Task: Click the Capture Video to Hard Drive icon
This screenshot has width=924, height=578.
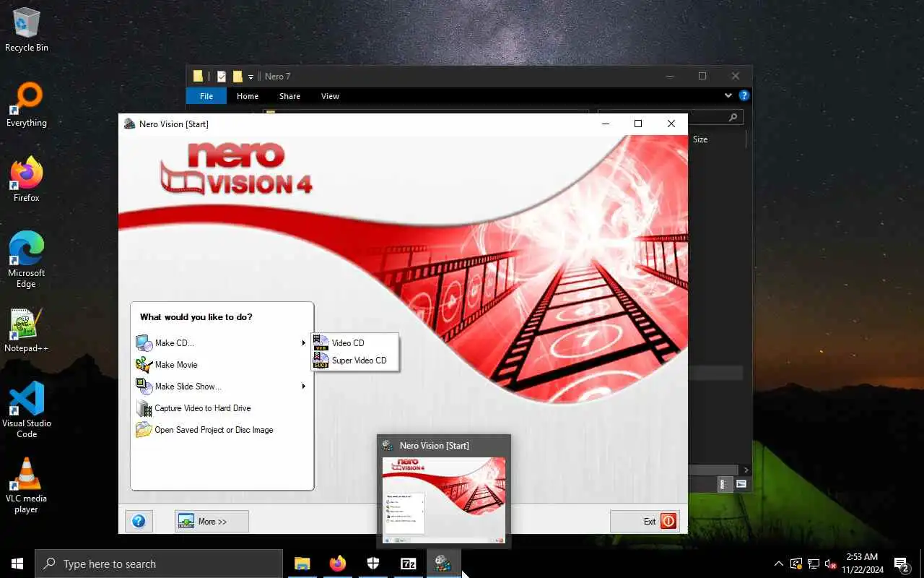Action: pyautogui.click(x=144, y=408)
